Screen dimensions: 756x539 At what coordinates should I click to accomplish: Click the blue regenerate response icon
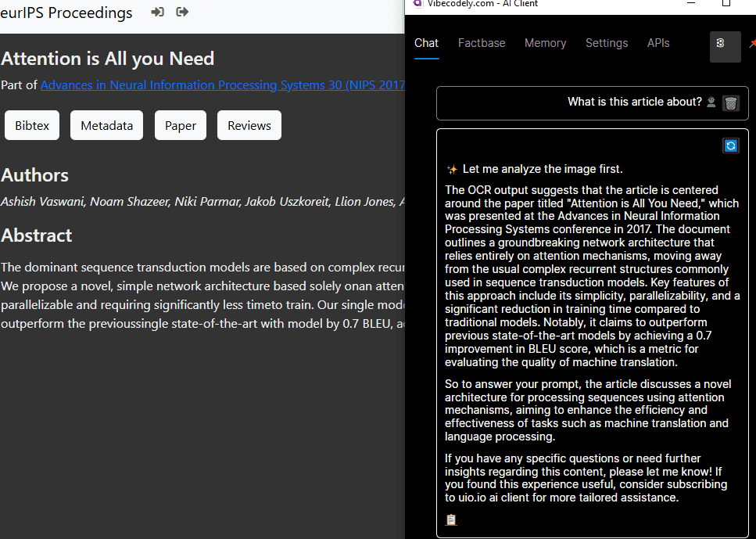(x=731, y=146)
